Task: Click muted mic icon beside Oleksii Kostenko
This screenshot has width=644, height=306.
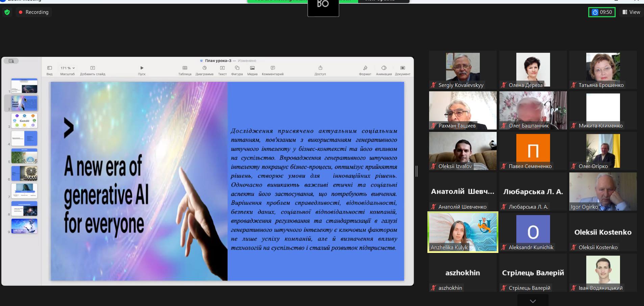Action: point(574,248)
